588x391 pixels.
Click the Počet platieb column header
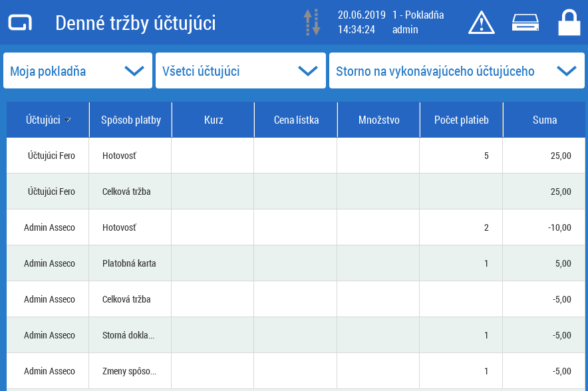point(461,120)
